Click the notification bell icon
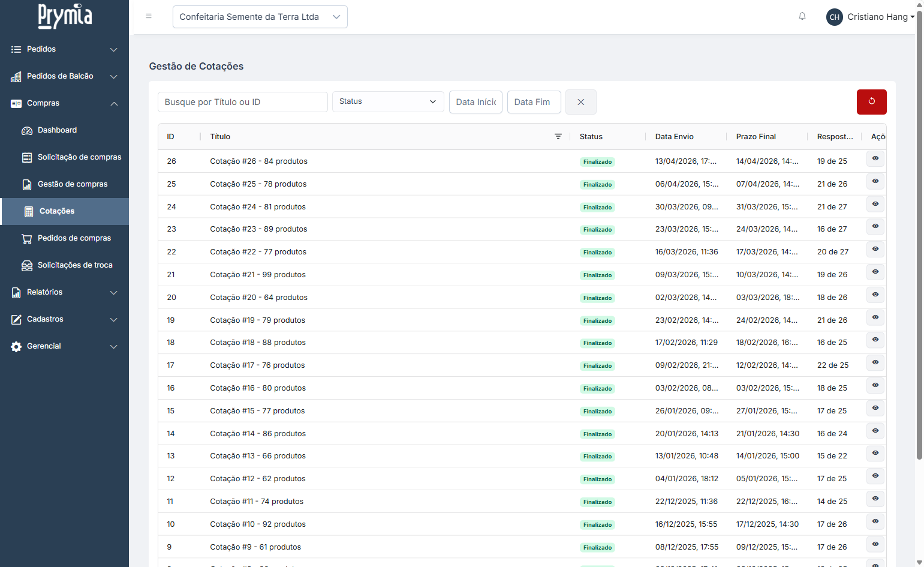The width and height of the screenshot is (924, 567). 802,16
